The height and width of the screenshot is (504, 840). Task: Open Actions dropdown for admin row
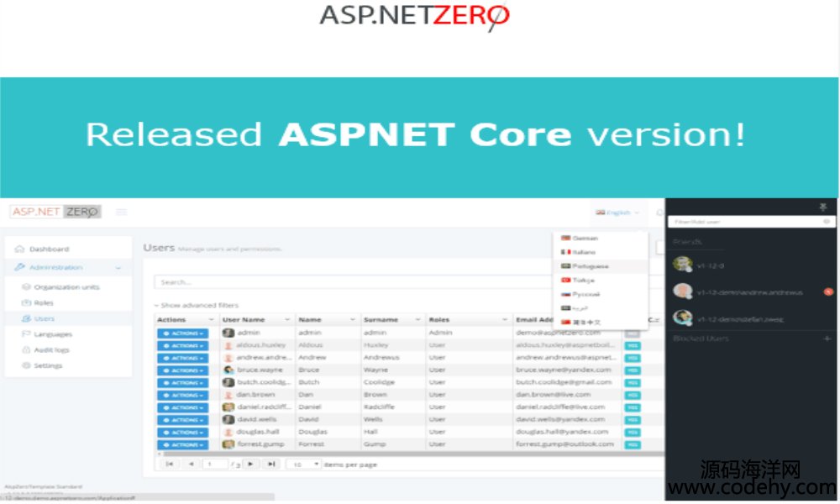(182, 333)
